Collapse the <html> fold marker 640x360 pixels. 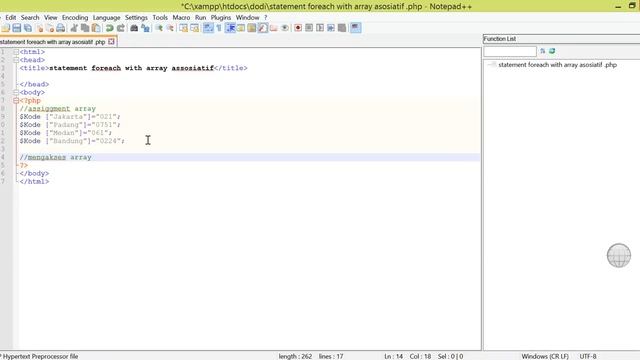pos(16,52)
